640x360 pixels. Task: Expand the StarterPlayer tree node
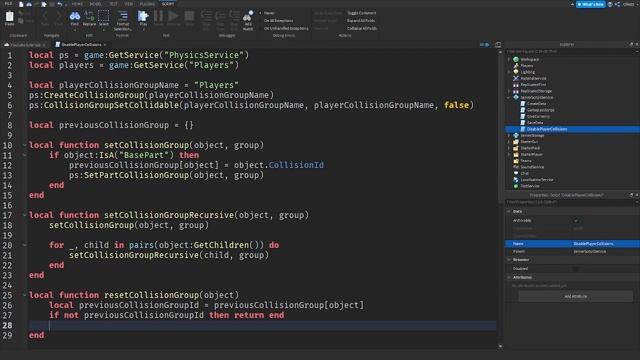pos(509,154)
